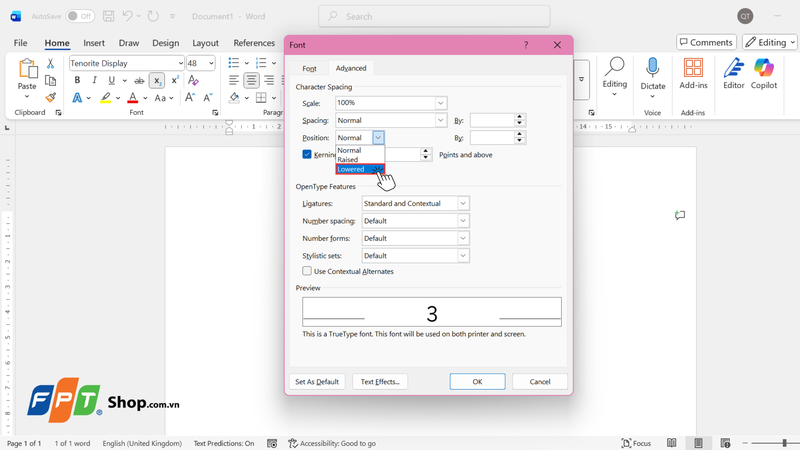The image size is (800, 450).
Task: Click the Bold formatting icon
Action: 77,80
